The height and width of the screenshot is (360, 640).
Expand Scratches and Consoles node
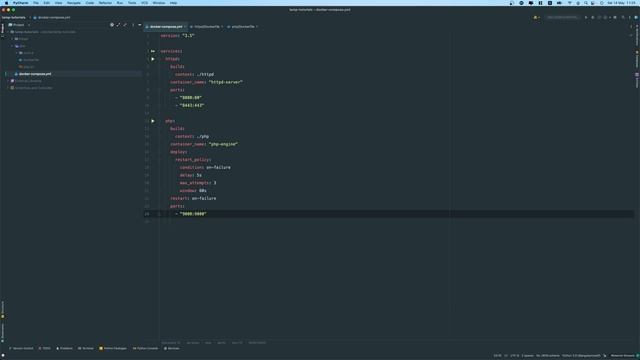point(8,88)
